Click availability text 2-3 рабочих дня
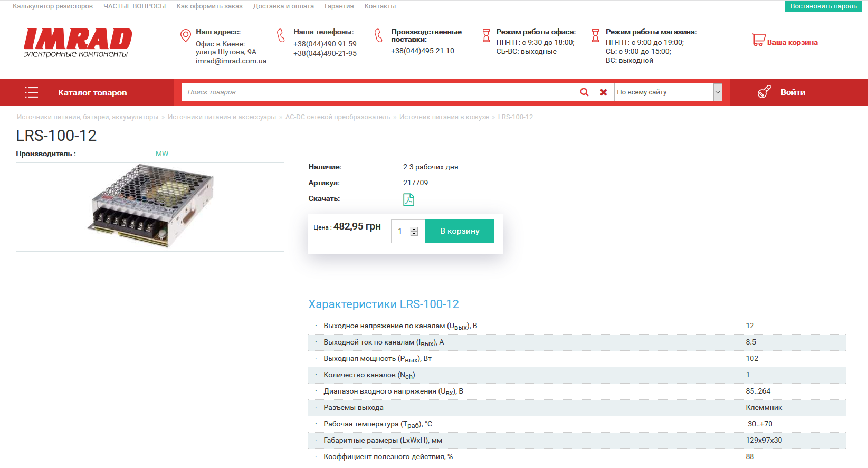 (x=431, y=167)
